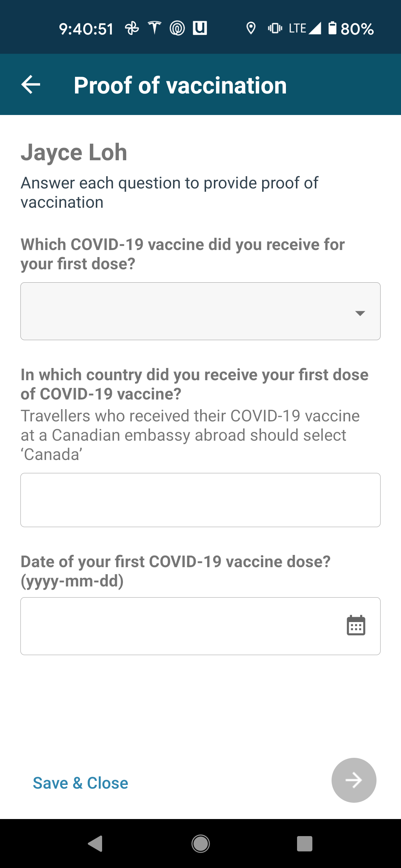401x868 pixels.
Task: Tap the Proof of vaccination title
Action: [x=180, y=85]
